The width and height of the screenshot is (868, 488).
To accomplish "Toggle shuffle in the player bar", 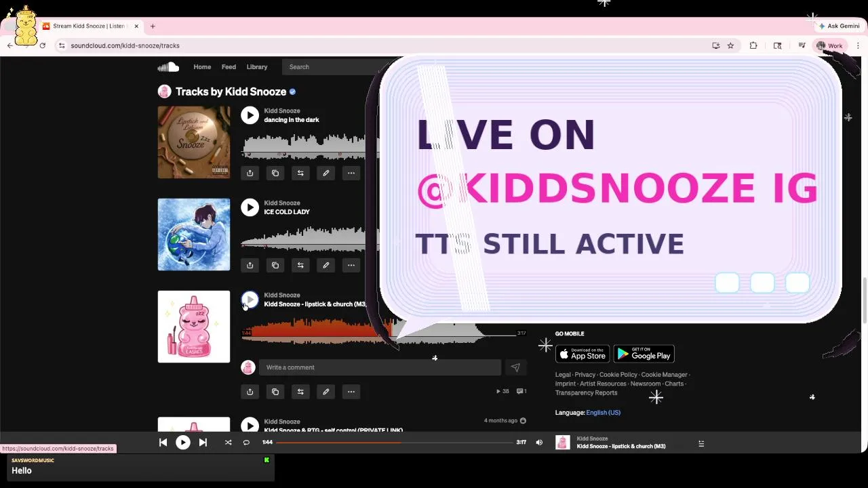I will coord(228,443).
